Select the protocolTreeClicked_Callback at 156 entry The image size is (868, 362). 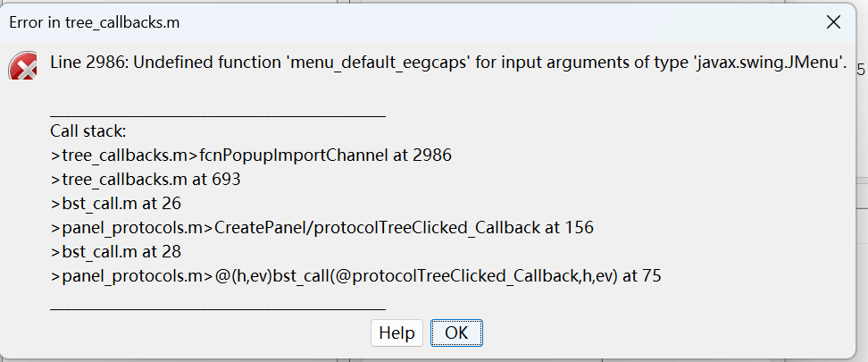(x=322, y=227)
